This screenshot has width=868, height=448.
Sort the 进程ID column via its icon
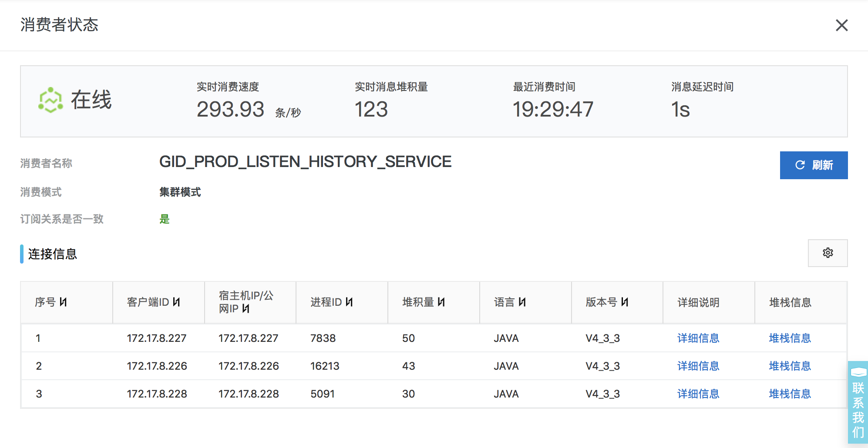point(349,302)
